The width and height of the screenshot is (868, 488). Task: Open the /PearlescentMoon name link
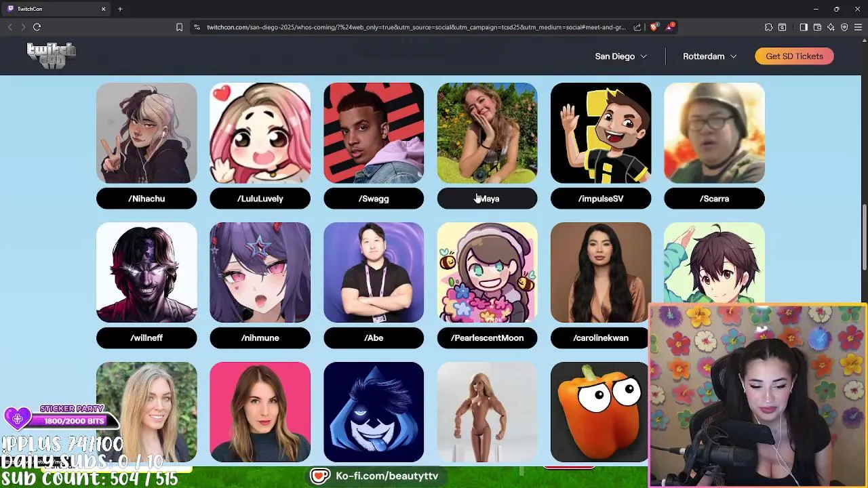click(x=488, y=338)
